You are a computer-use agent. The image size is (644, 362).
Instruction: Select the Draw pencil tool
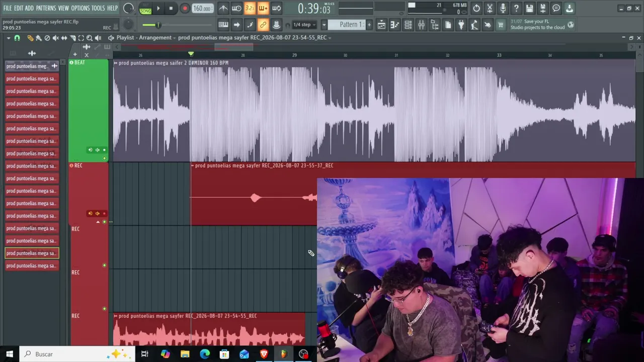30,38
